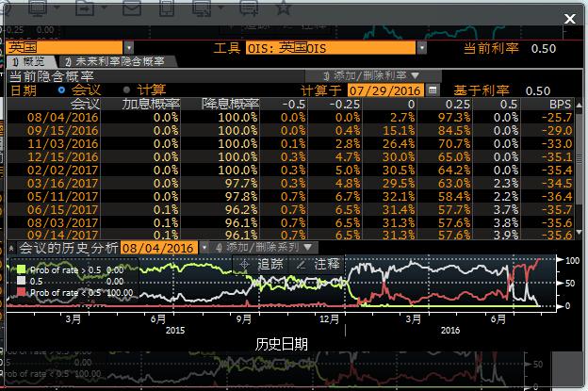Click the monitor icon in top toolbar
Viewport: 588px width, 391px height.
click(x=39, y=8)
